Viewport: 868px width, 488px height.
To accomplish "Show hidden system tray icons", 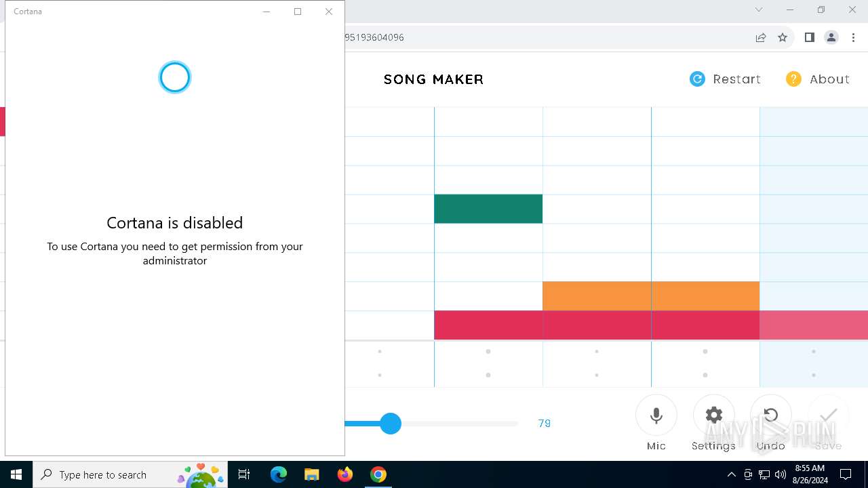I will pyautogui.click(x=732, y=474).
